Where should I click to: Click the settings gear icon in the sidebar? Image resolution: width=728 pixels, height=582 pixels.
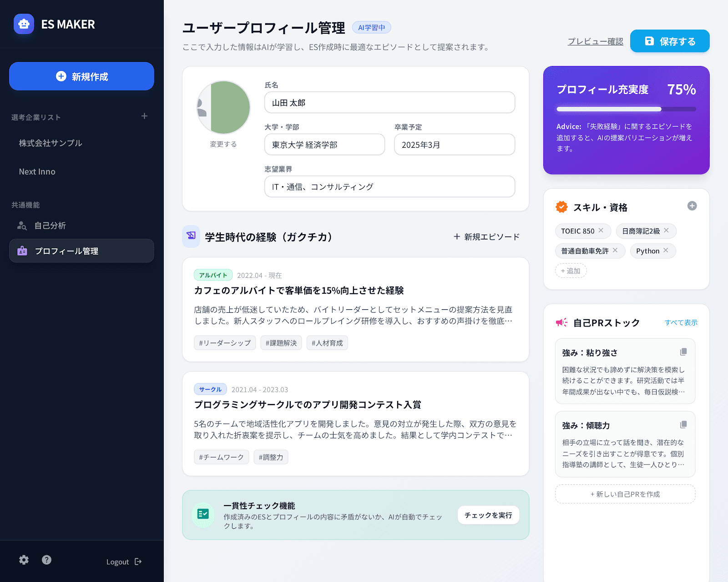tap(23, 560)
